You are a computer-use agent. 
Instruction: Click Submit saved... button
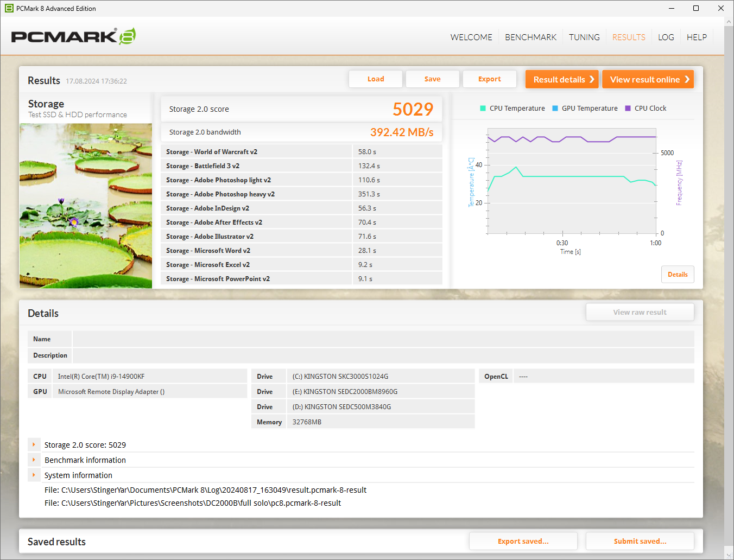640,541
